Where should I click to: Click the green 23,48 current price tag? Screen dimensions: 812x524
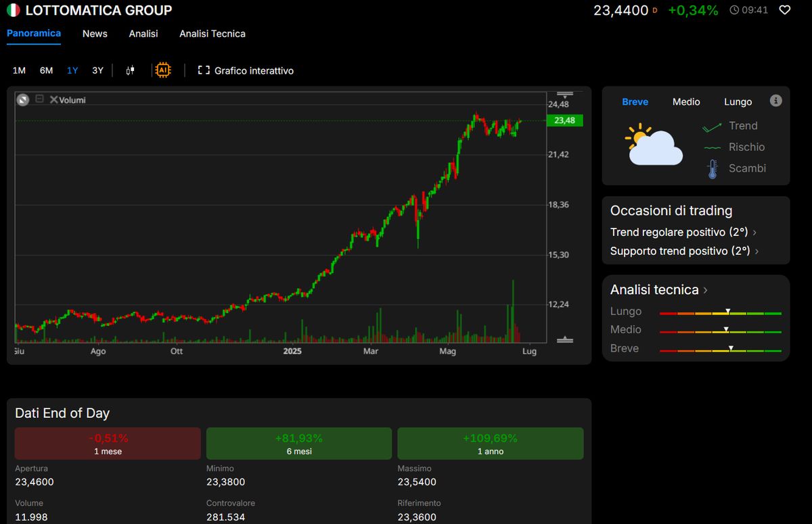coord(564,120)
